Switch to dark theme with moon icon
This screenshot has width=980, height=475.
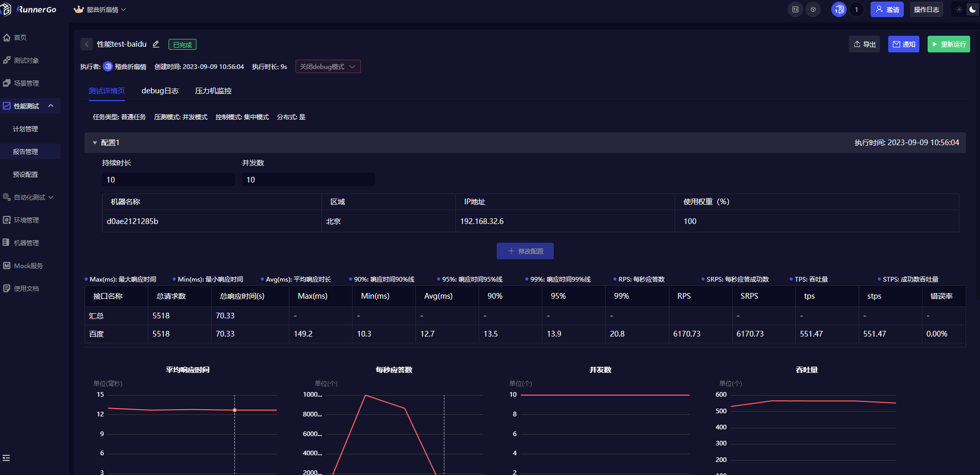click(972, 9)
